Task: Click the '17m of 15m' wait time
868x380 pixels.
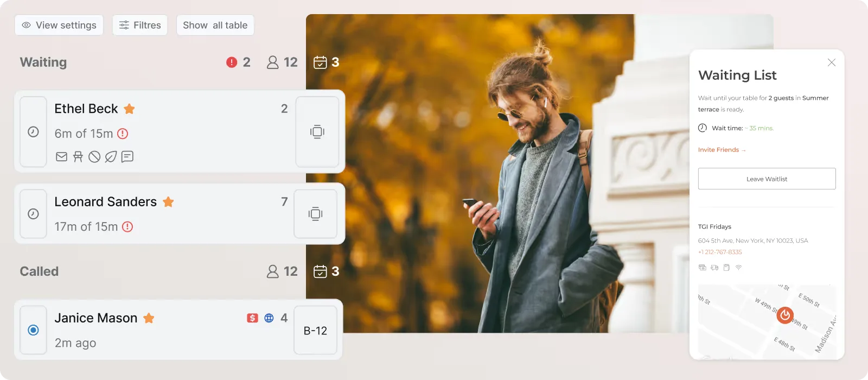Action: (86, 227)
